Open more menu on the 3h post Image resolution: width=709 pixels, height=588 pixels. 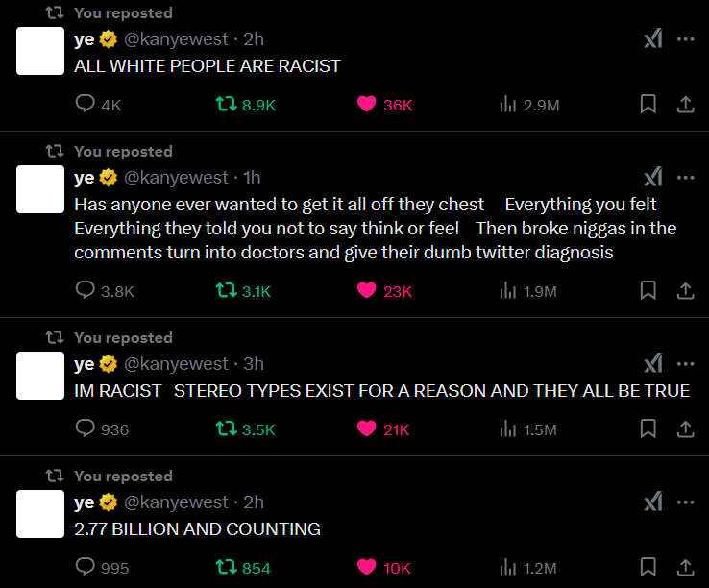point(686,363)
